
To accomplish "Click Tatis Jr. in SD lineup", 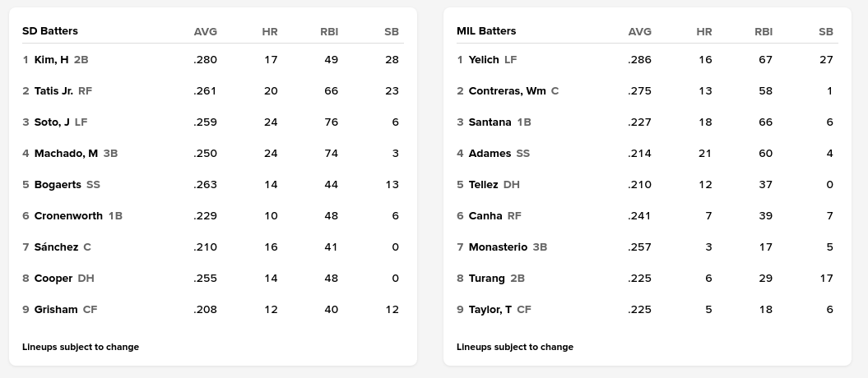I will point(53,91).
